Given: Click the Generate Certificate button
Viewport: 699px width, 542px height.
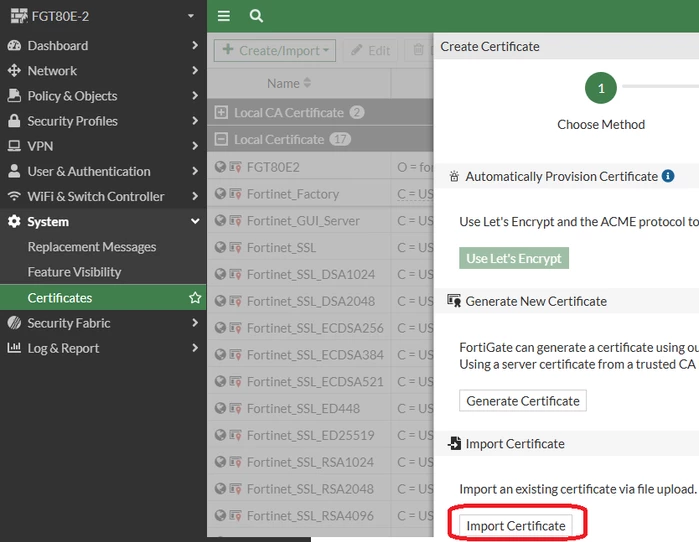Looking at the screenshot, I should pos(523,401).
